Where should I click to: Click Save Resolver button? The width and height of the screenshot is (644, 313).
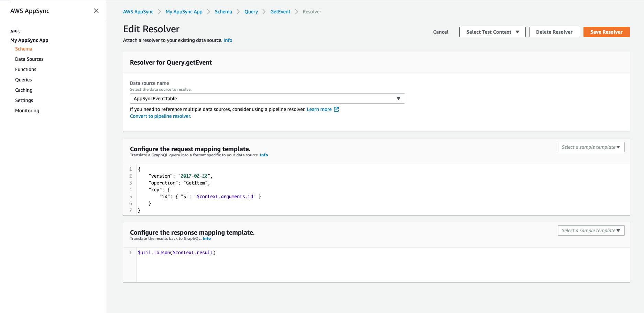point(607,32)
